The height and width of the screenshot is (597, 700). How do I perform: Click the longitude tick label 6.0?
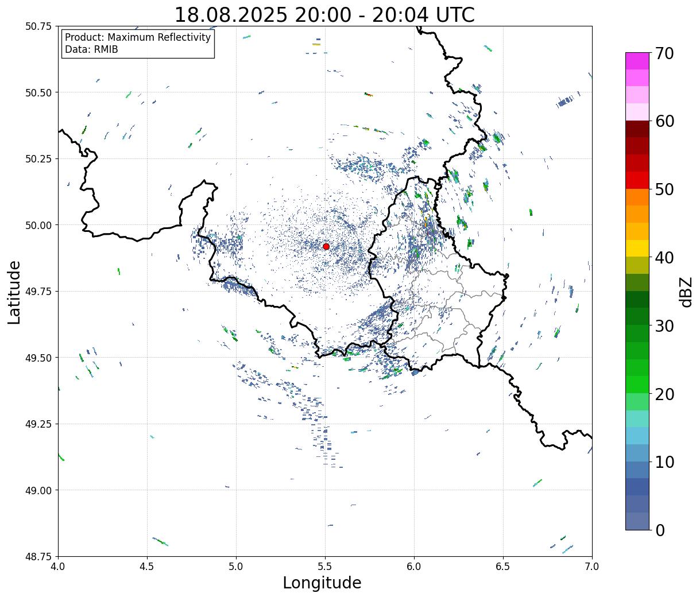pos(414,567)
